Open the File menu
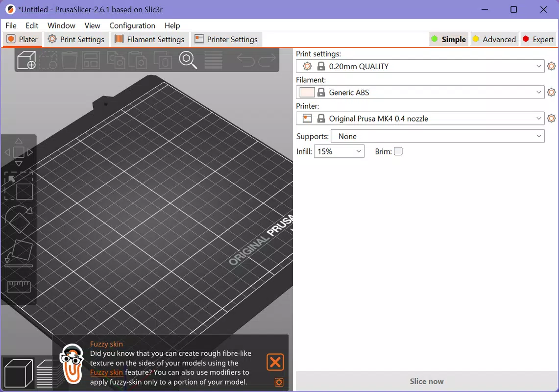 [11, 25]
